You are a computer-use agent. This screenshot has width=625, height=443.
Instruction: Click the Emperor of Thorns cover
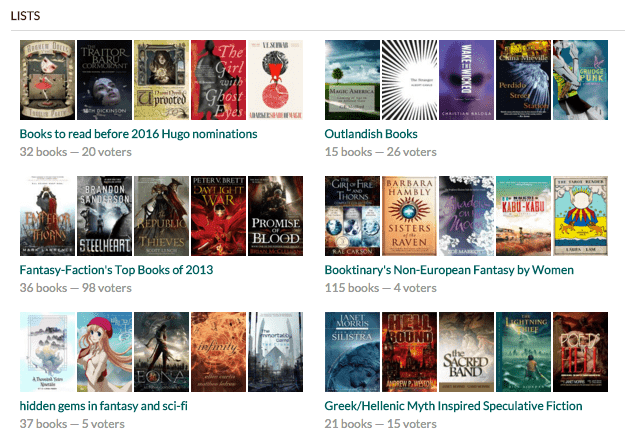(47, 216)
